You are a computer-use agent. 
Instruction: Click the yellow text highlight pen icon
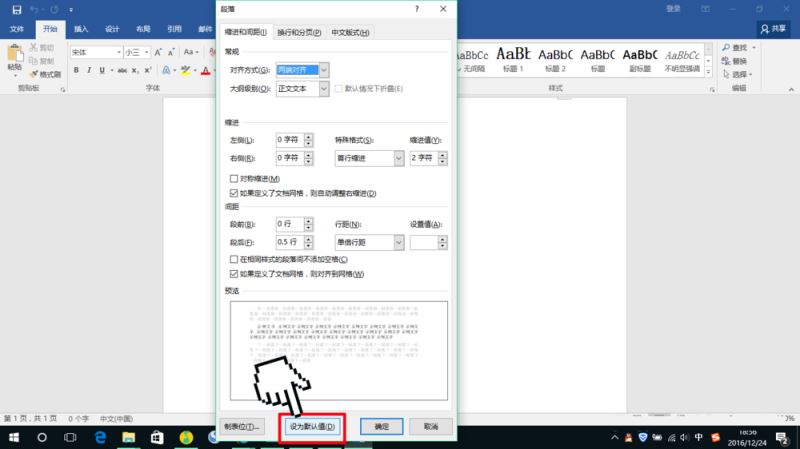coord(185,70)
